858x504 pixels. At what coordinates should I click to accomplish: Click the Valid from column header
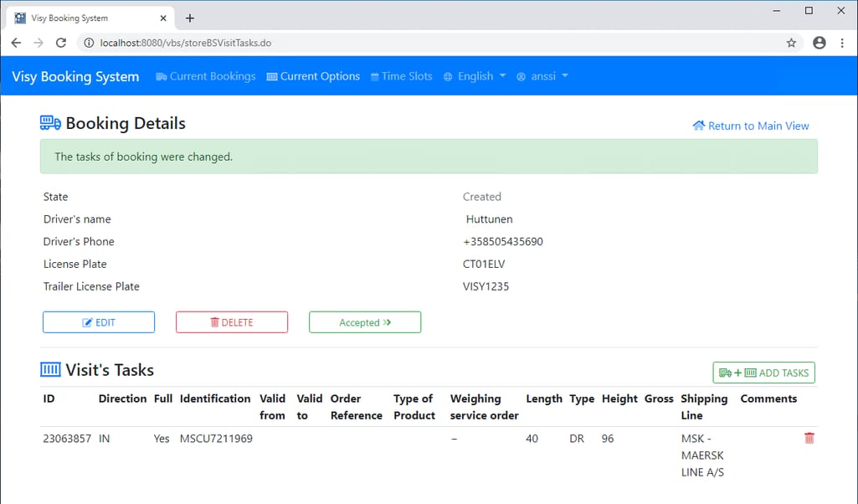[x=273, y=407]
